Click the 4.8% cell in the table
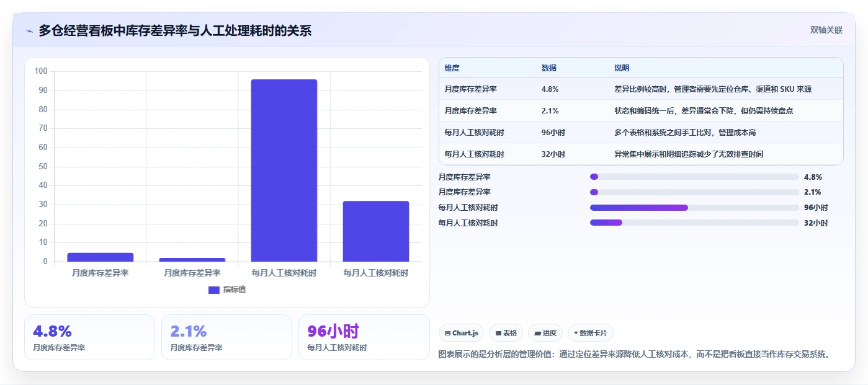868x385 pixels. (x=550, y=89)
